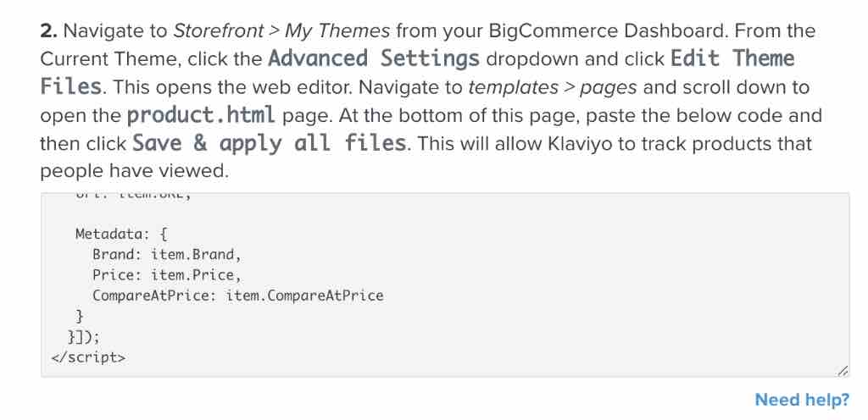Image resolution: width=868 pixels, height=420 pixels.
Task: Click the Metadata line in code box
Action: [121, 234]
